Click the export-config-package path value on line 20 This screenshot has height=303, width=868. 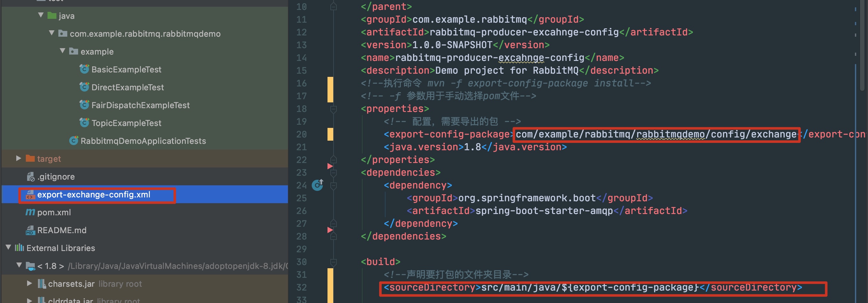[656, 135]
